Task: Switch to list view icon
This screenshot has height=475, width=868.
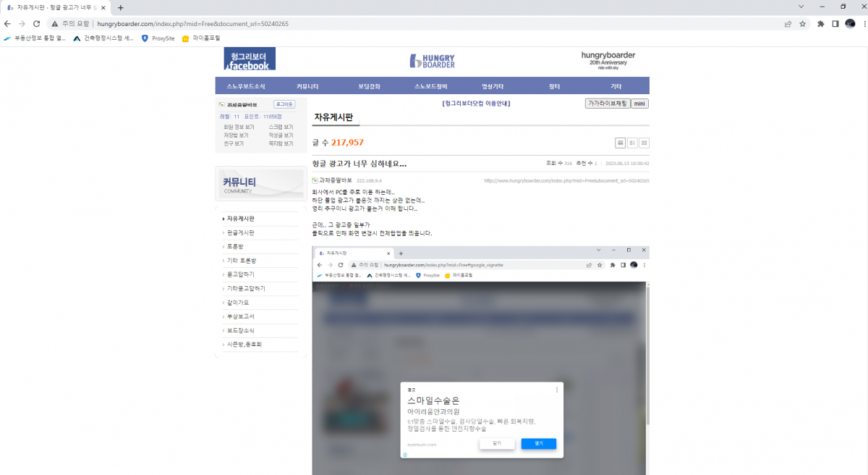Action: [x=620, y=143]
